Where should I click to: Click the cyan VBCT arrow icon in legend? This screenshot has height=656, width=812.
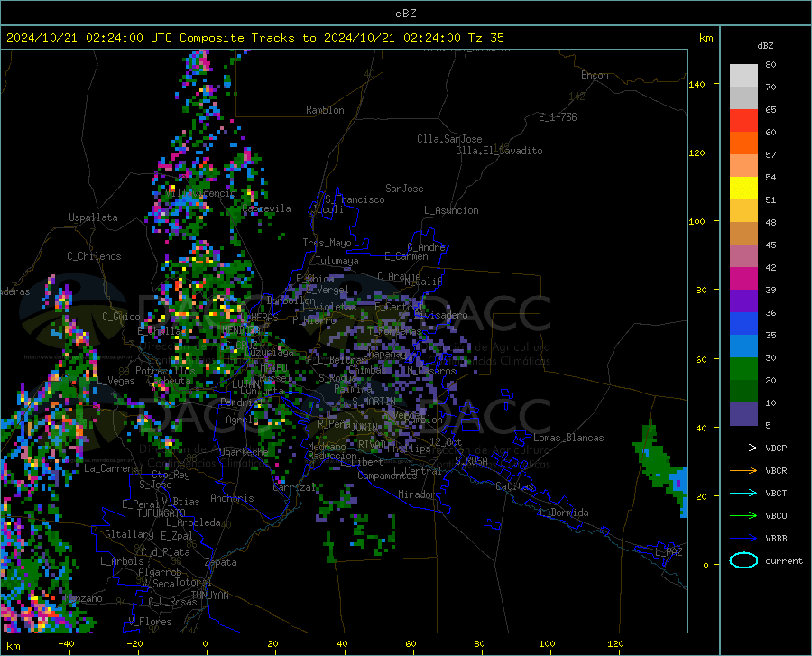tap(743, 493)
